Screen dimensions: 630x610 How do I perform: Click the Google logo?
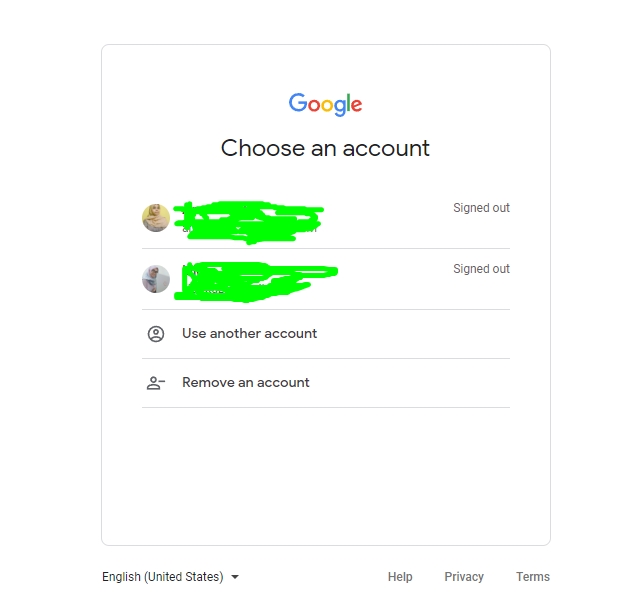[325, 104]
